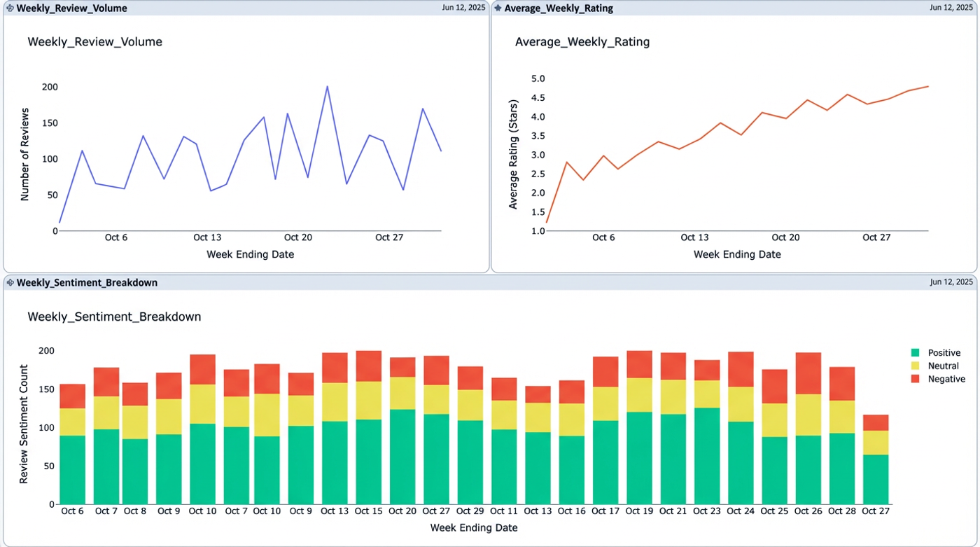Click the Jun 12, 2025 date in the Average_Weekly_Rating header
The image size is (980, 547).
[x=951, y=8]
